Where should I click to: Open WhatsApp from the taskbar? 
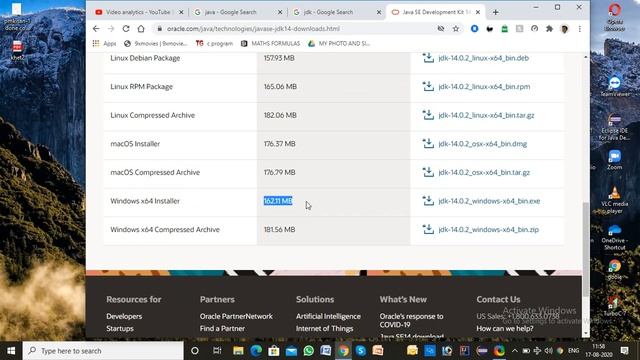pyautogui.click(x=309, y=351)
